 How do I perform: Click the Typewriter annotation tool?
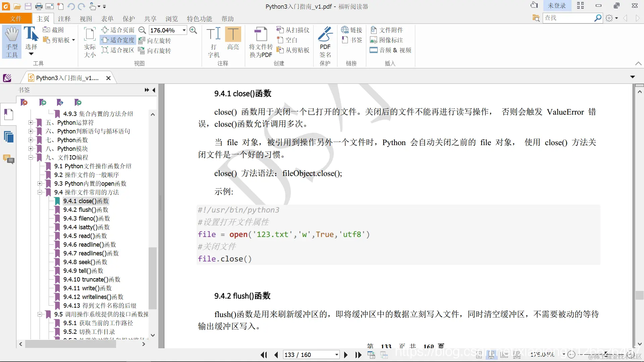pyautogui.click(x=213, y=42)
